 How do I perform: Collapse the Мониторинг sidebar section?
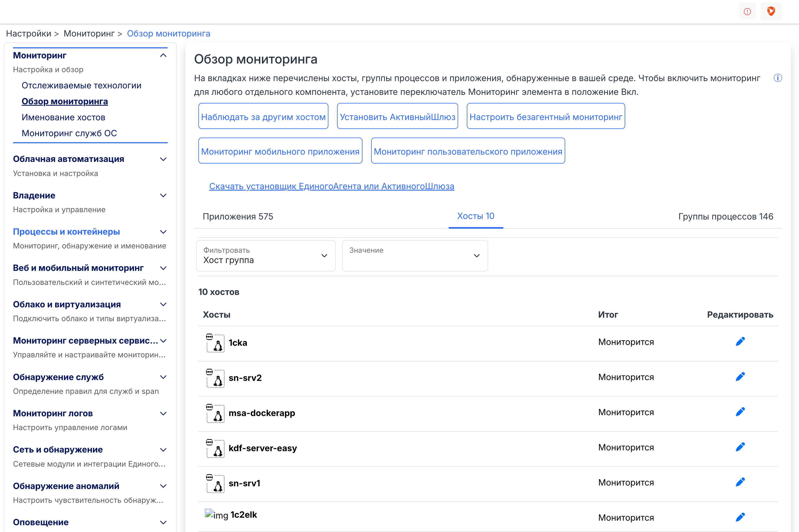pos(163,56)
